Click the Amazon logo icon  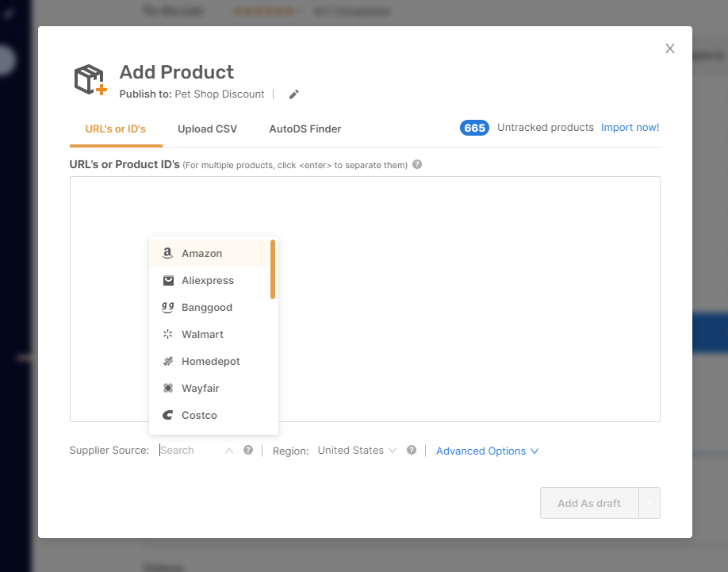click(167, 253)
